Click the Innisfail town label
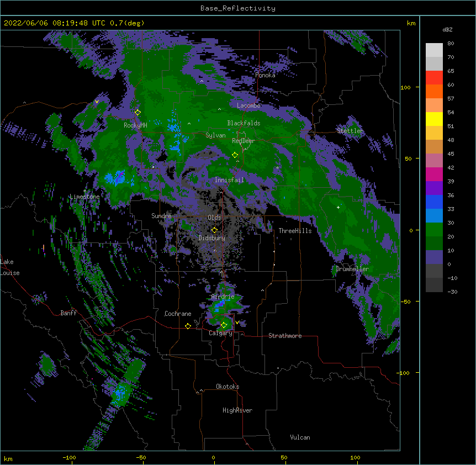Screen dimensions: 476x465 pyautogui.click(x=229, y=180)
